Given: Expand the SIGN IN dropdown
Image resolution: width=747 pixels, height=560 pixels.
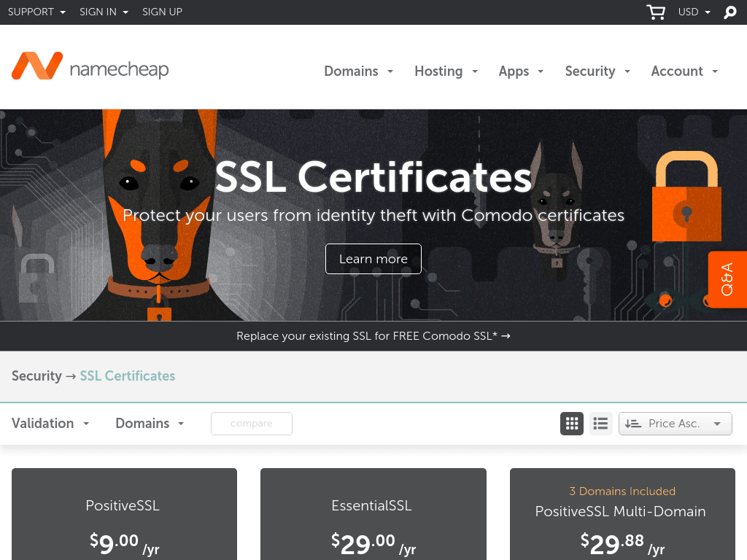Looking at the screenshot, I should (104, 12).
